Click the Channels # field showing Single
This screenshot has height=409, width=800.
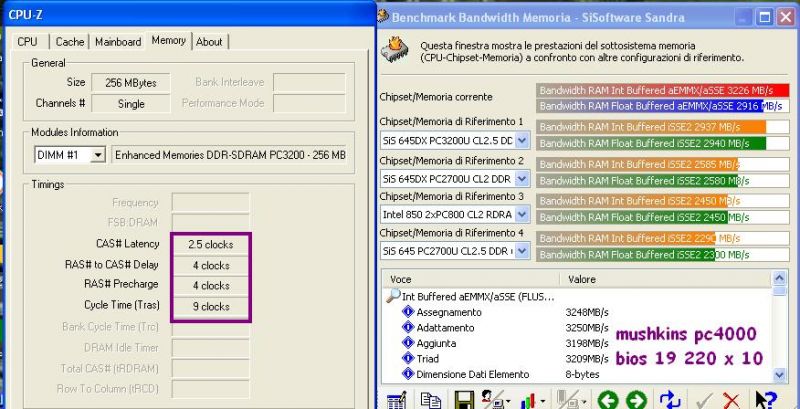tap(131, 104)
